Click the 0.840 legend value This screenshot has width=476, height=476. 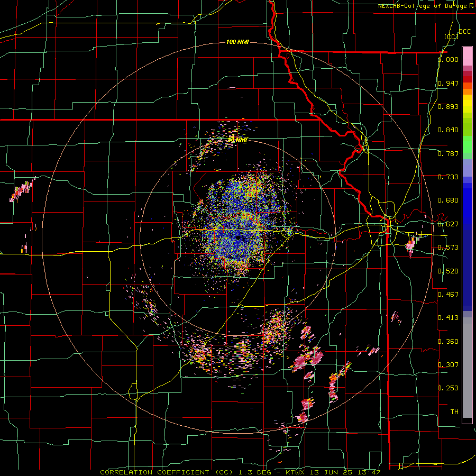448,130
